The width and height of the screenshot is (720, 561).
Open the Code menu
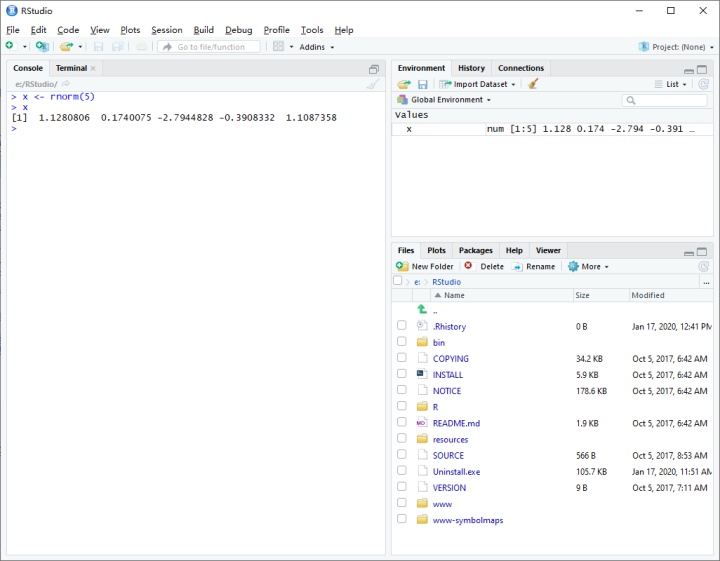coord(68,30)
